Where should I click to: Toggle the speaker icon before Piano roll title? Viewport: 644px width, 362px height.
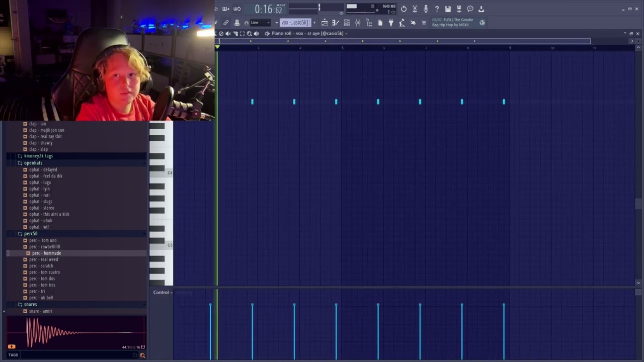tap(267, 33)
